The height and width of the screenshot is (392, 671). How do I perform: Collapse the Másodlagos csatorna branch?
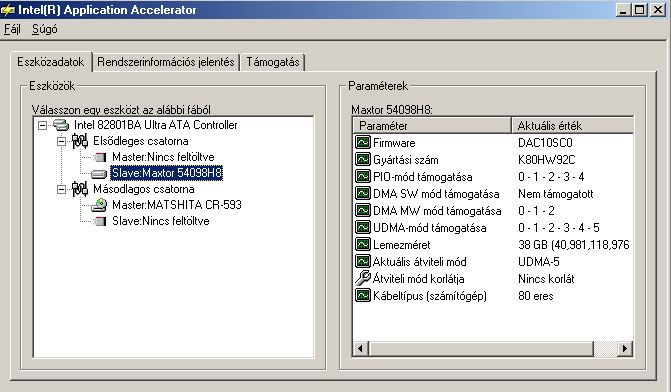click(x=62, y=189)
